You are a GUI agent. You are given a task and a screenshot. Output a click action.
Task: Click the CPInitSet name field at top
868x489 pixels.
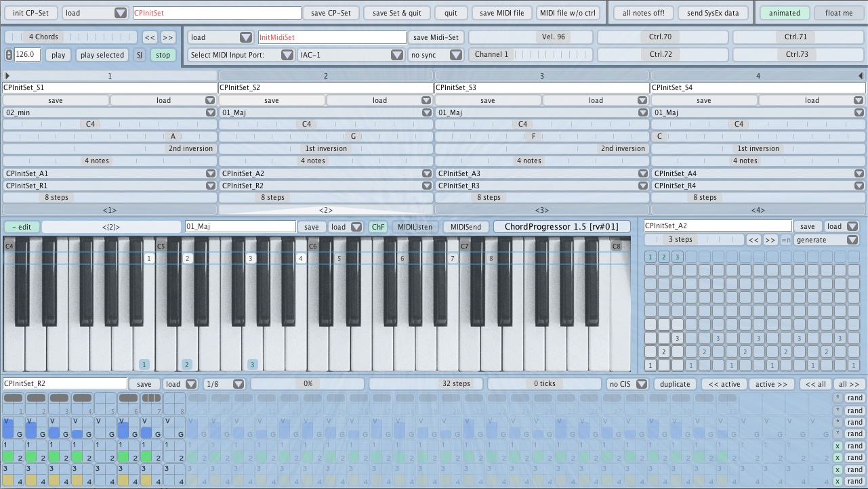(x=217, y=13)
